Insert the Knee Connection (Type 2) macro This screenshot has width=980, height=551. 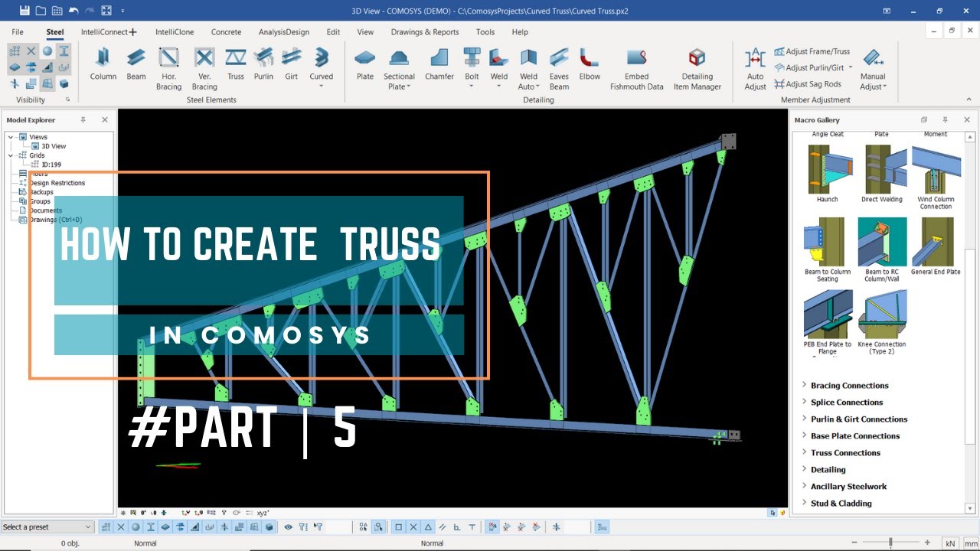[x=881, y=322]
